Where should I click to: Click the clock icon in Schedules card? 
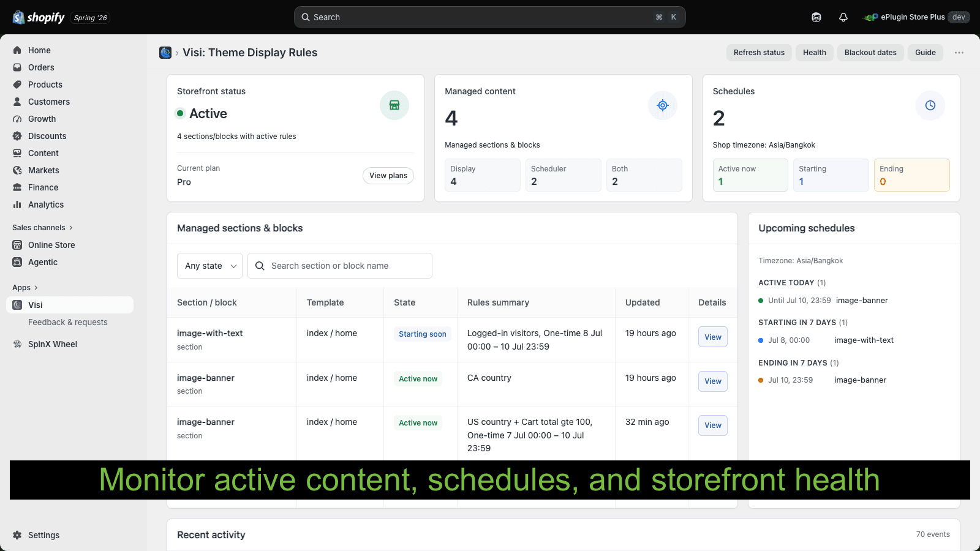coord(930,105)
